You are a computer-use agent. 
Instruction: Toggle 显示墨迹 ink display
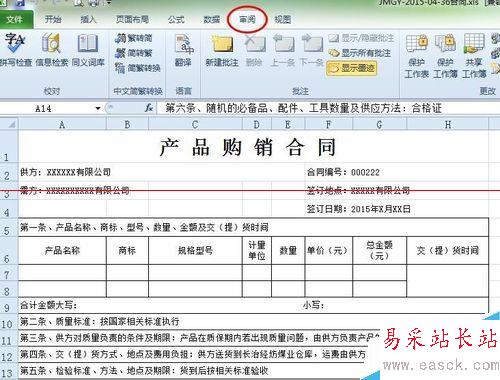point(352,68)
